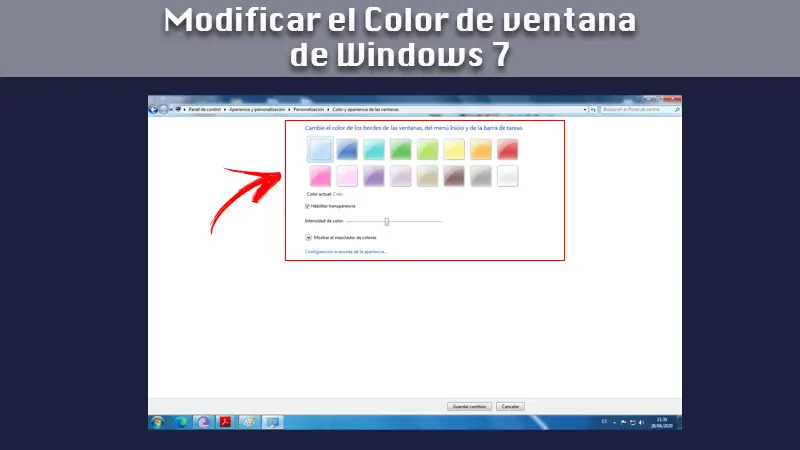Choose the purple color swatch
800x450 pixels.
(x=373, y=176)
